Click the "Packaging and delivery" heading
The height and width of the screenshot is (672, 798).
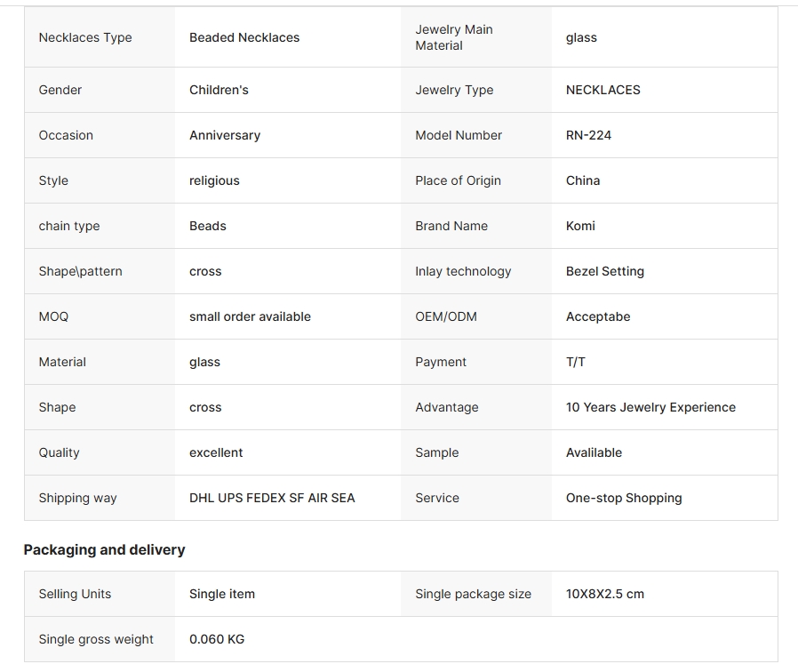(104, 549)
